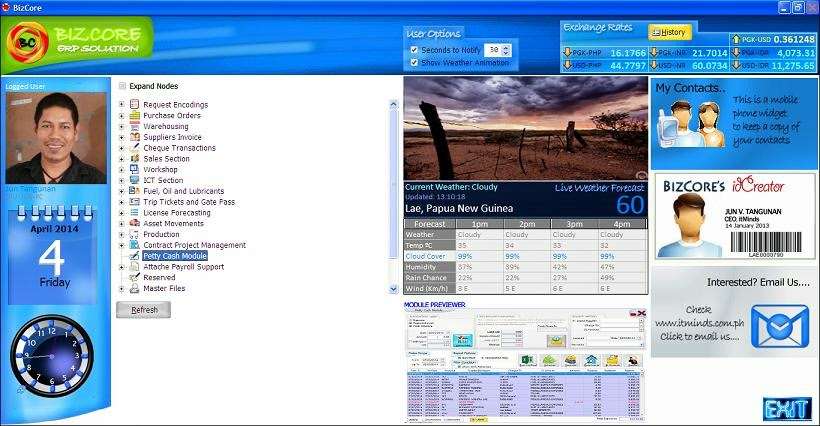
Task: Expand the Attache Payroll Support node
Action: click(x=121, y=267)
